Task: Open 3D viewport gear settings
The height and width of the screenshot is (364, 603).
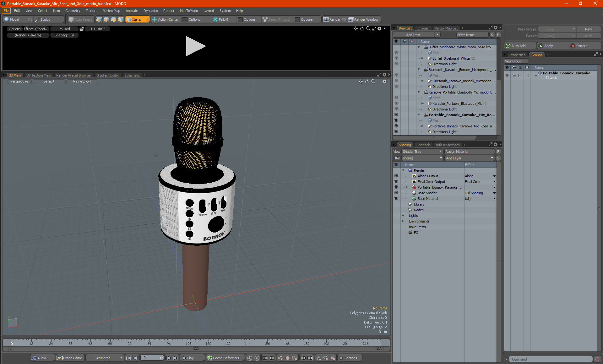Action: pos(384,82)
